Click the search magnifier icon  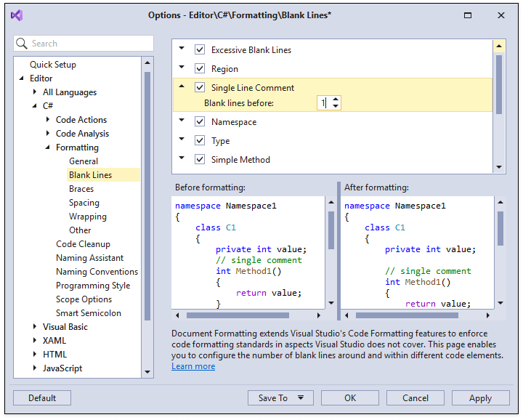(23, 44)
